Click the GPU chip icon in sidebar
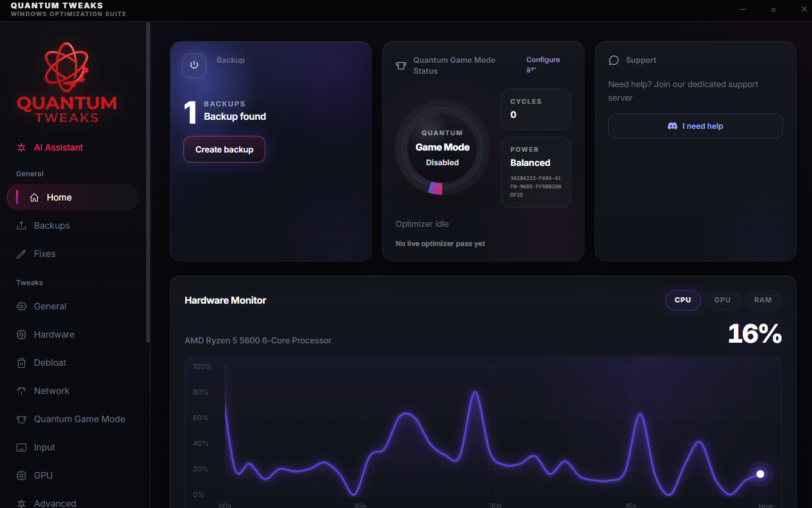Image resolution: width=812 pixels, height=508 pixels. tap(21, 475)
